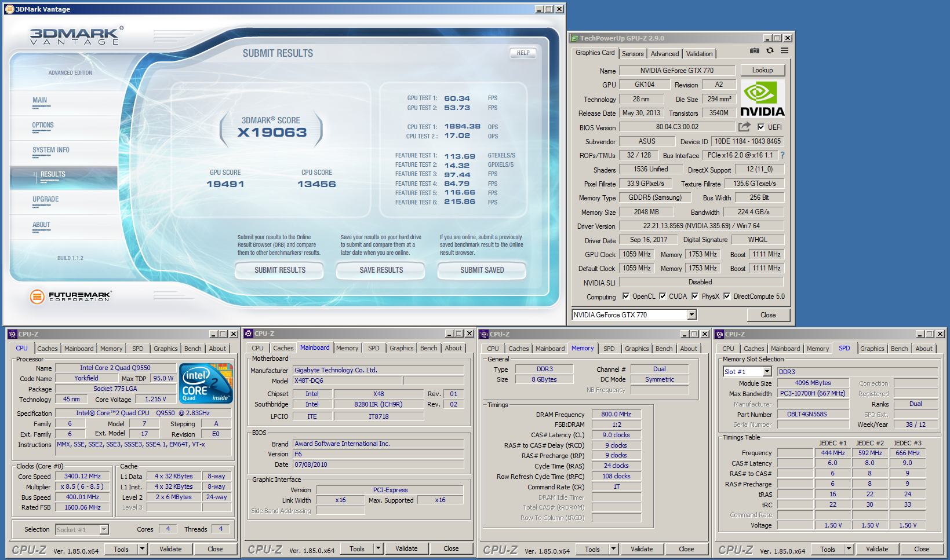Click the CPU SCORE value 13456
The image size is (950, 560).
click(316, 184)
